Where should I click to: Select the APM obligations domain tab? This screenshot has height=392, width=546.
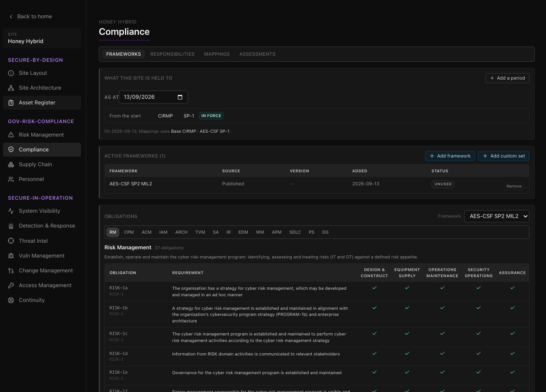tap(277, 232)
